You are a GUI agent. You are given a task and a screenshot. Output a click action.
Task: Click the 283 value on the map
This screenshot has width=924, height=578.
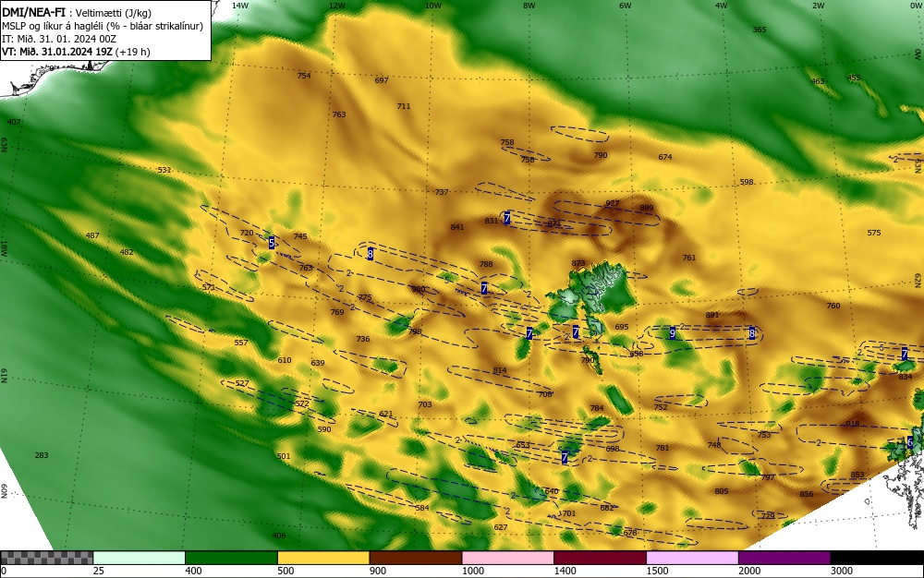coord(42,455)
